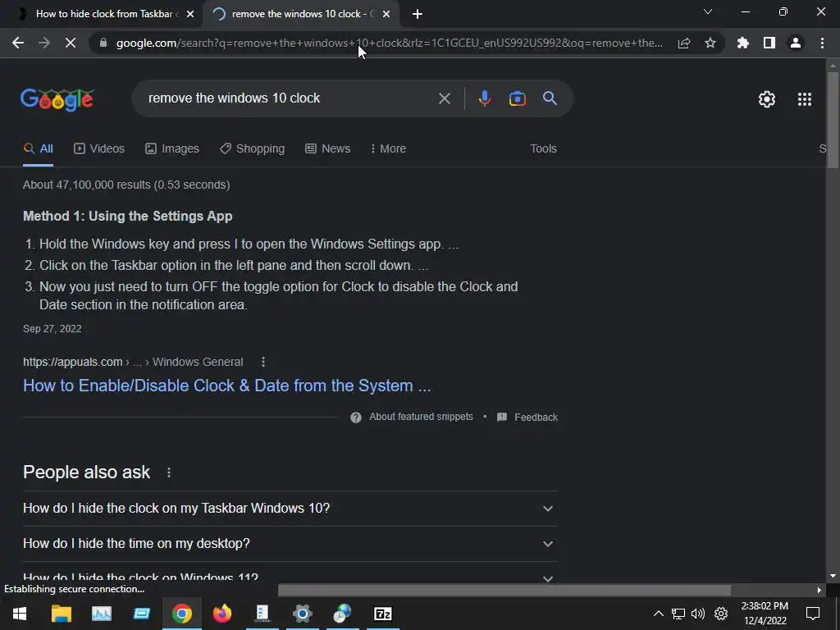Expand the Windows 11 clock question
This screenshot has height=630, width=840.
290,577
